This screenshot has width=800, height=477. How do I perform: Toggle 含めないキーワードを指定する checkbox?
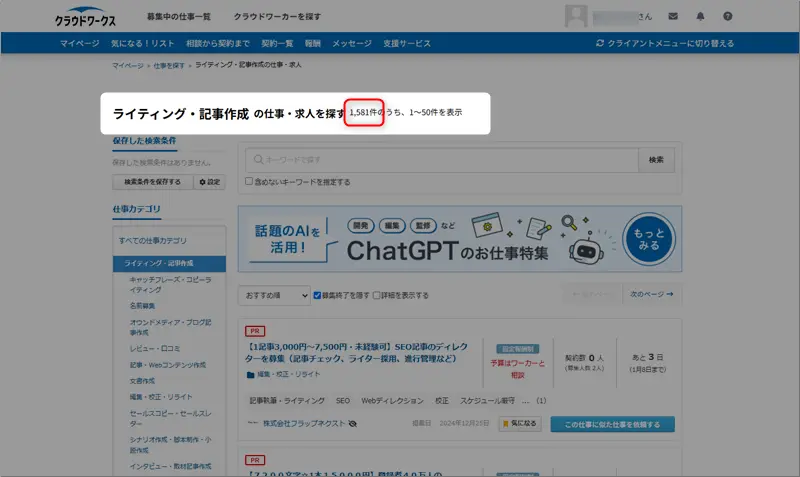249,182
